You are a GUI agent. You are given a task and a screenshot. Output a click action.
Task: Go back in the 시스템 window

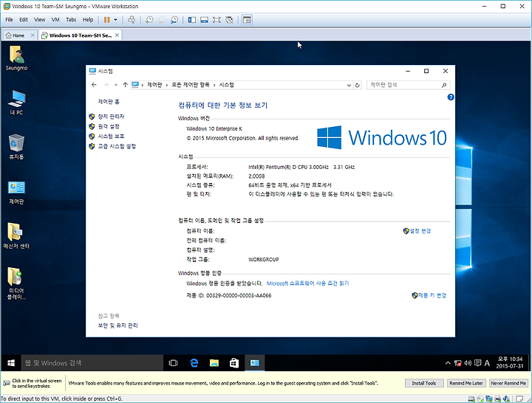coord(94,85)
